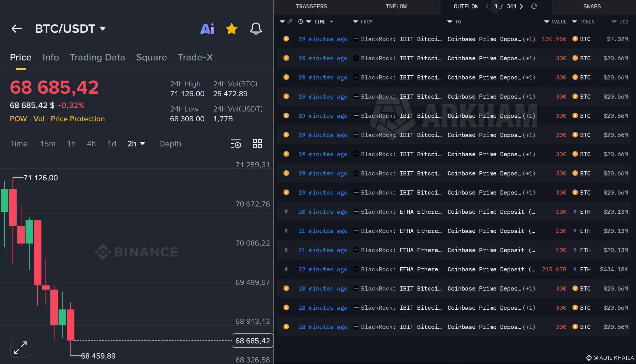Viewport: 636px width, 364px height.
Task: Select the 1d chart interval
Action: [x=112, y=144]
